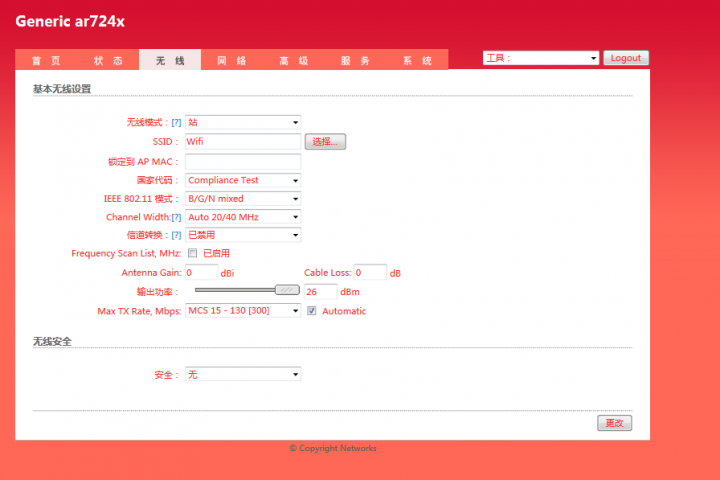Go to the 高级 advanced tab
720x480 pixels.
(294, 60)
